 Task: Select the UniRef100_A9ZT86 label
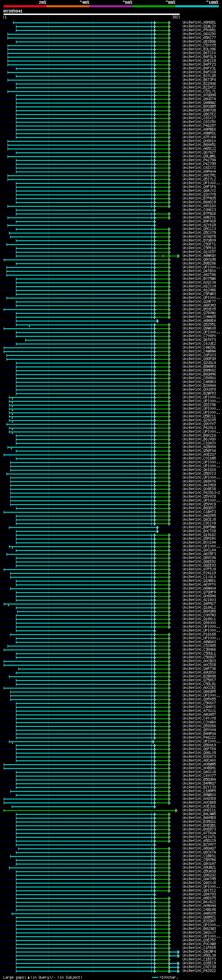199,275
